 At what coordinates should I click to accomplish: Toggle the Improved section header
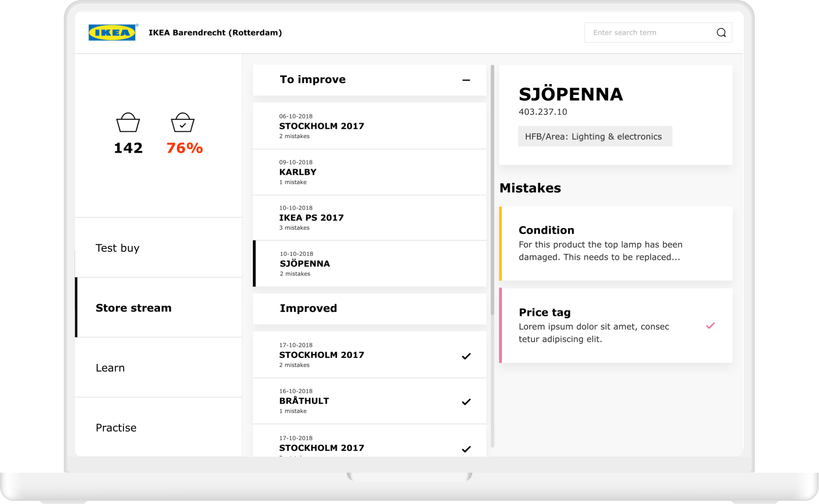coord(369,308)
